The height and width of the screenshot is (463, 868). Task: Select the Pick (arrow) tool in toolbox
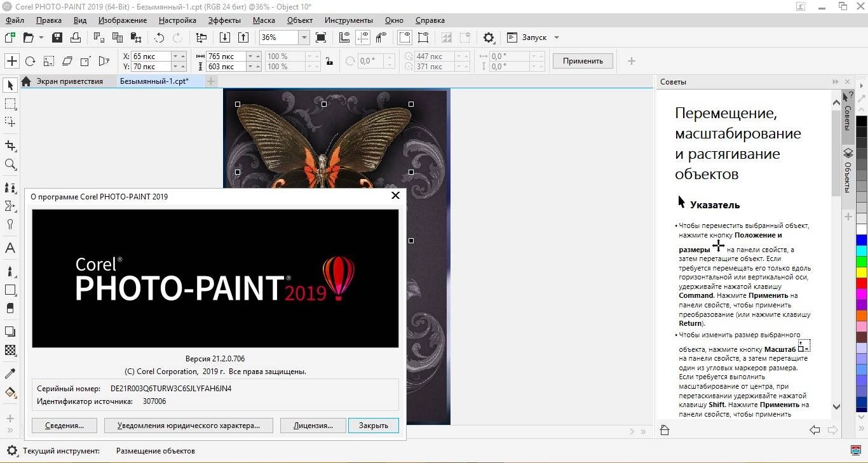coord(10,85)
